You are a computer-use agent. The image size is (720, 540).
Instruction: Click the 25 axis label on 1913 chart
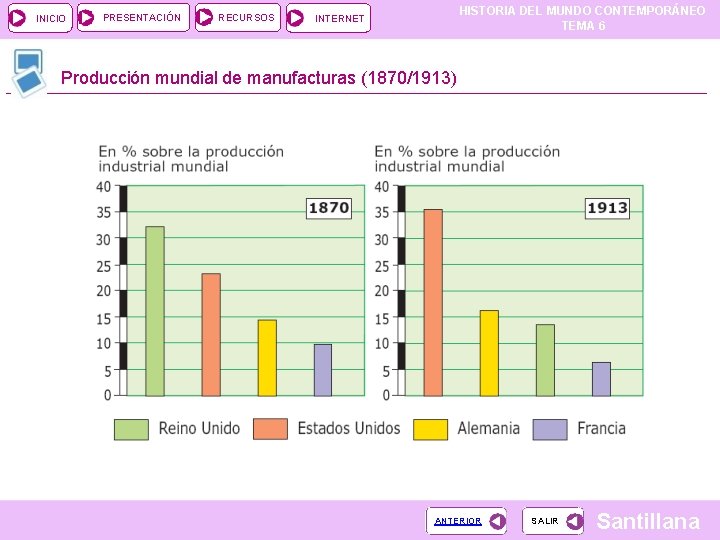(x=382, y=266)
